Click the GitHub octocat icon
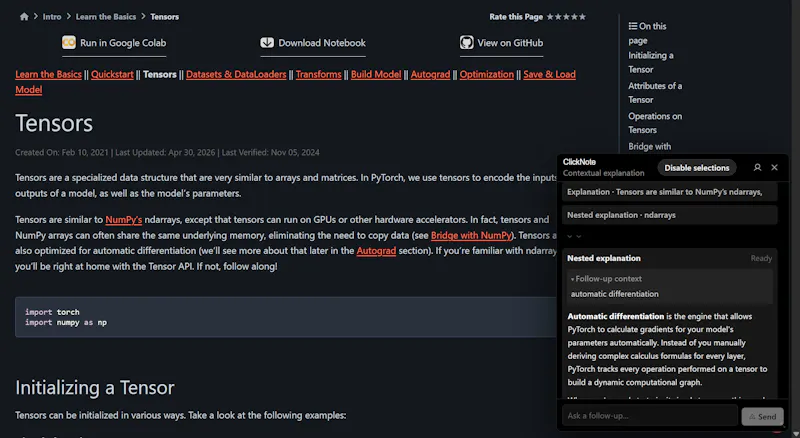Screen dimensions: 800x438 click(466, 42)
